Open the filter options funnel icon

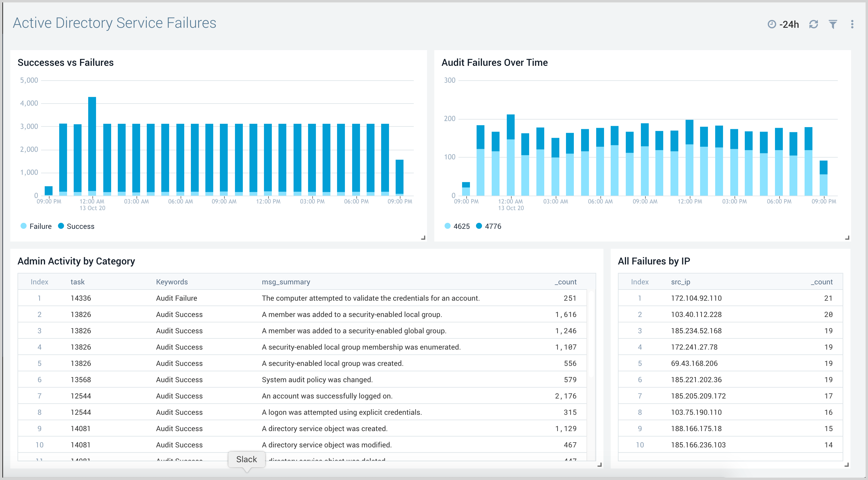click(x=833, y=24)
